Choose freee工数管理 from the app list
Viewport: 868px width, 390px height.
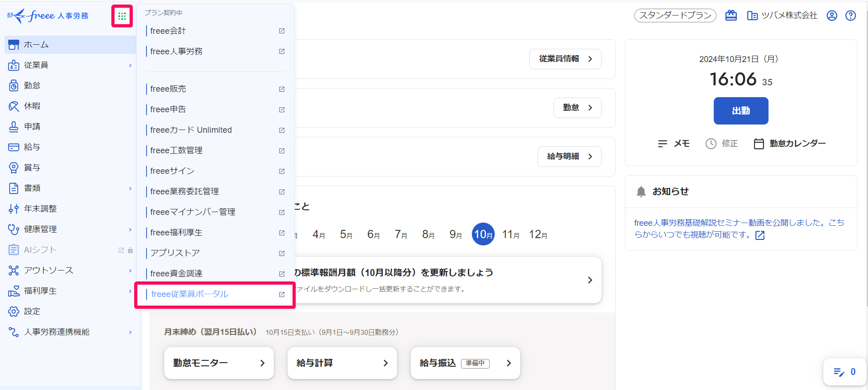(x=215, y=151)
